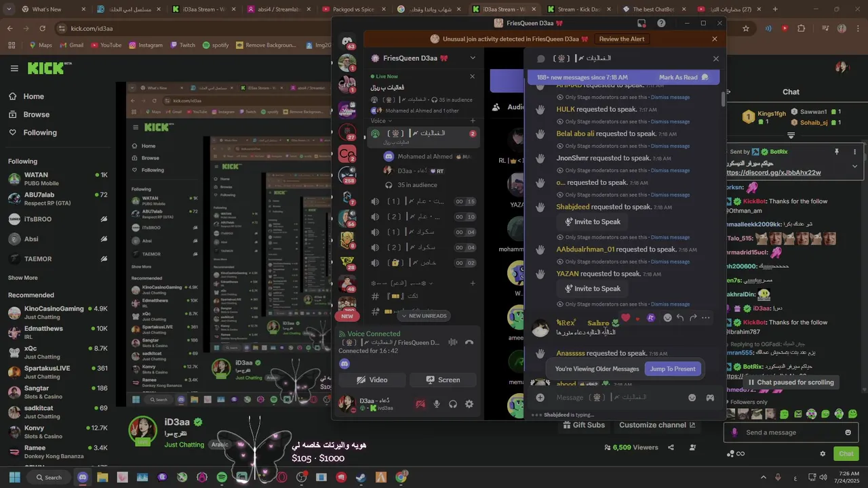This screenshot has height=488, width=868.
Task: Open Discord direct messages home icon
Action: pos(347,42)
